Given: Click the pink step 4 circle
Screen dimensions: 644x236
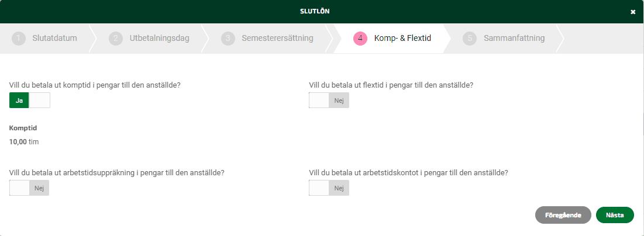Looking at the screenshot, I should coord(360,39).
